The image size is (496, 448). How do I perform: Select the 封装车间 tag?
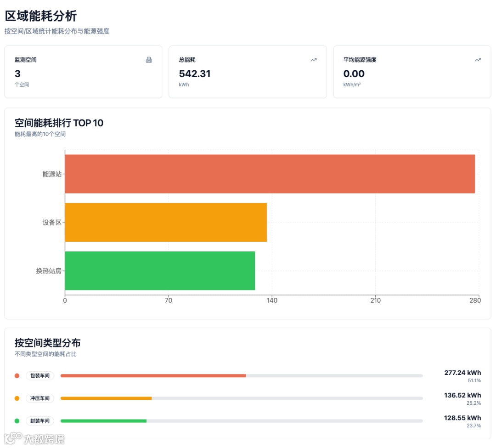coord(40,421)
